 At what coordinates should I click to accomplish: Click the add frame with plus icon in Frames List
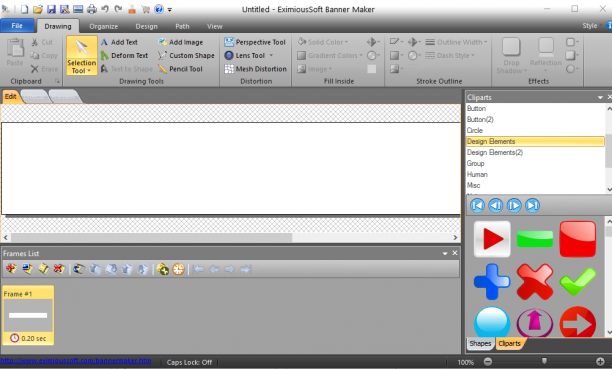pos(163,269)
